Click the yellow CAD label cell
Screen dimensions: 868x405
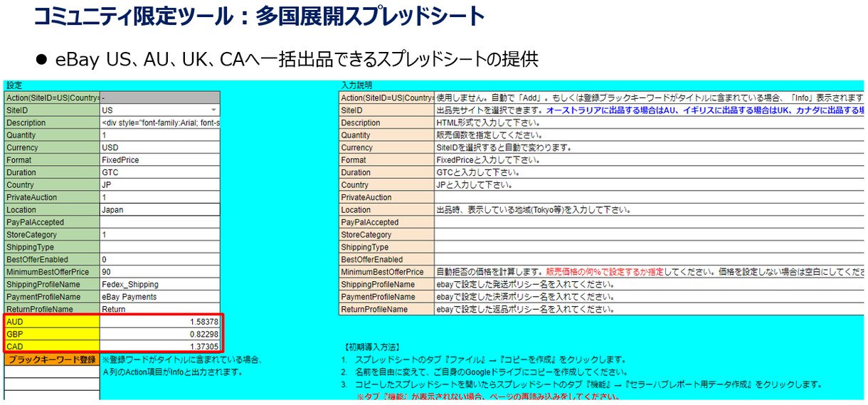coord(52,346)
